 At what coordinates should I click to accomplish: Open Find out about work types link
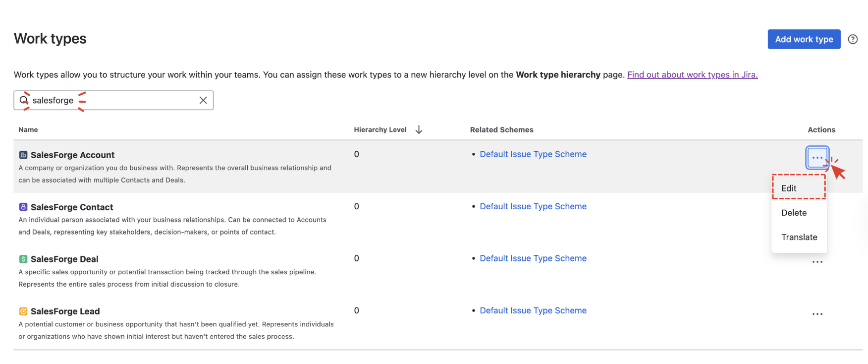(x=692, y=75)
